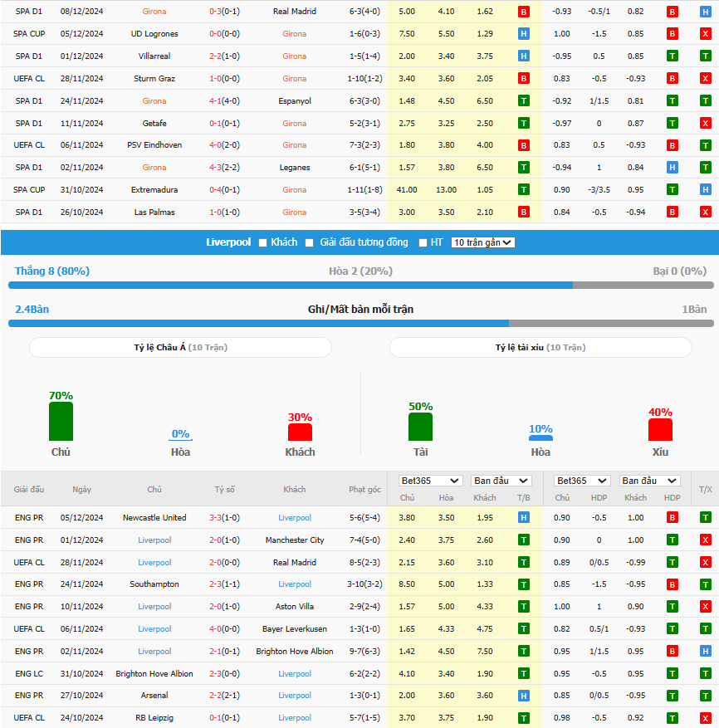Click red B T/B icon in Las Palmas row
Viewport: 719px width, 728px height.
[x=523, y=213]
